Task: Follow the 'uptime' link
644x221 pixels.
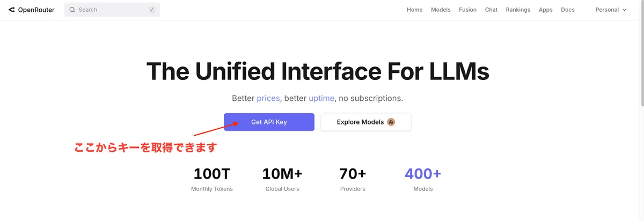Action: [x=321, y=98]
